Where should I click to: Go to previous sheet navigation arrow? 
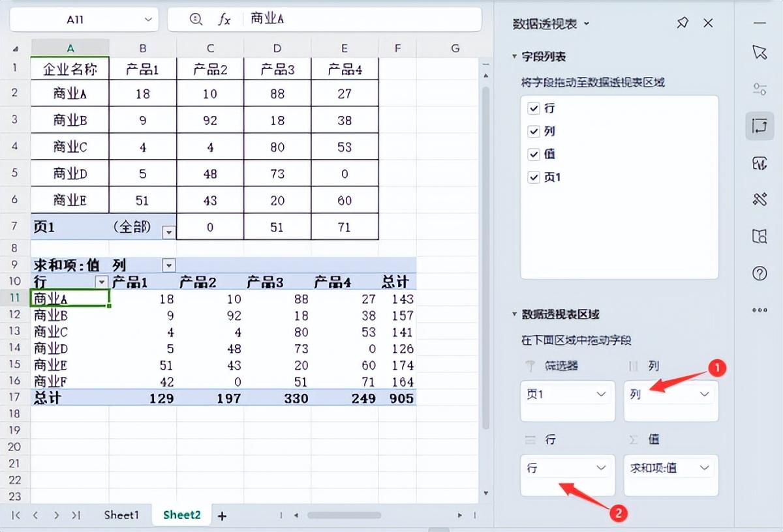click(36, 515)
